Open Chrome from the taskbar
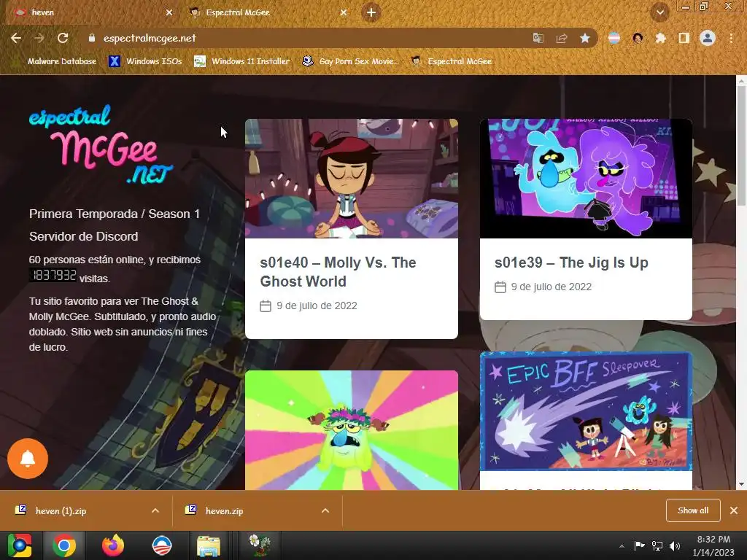The height and width of the screenshot is (560, 747). point(64,545)
